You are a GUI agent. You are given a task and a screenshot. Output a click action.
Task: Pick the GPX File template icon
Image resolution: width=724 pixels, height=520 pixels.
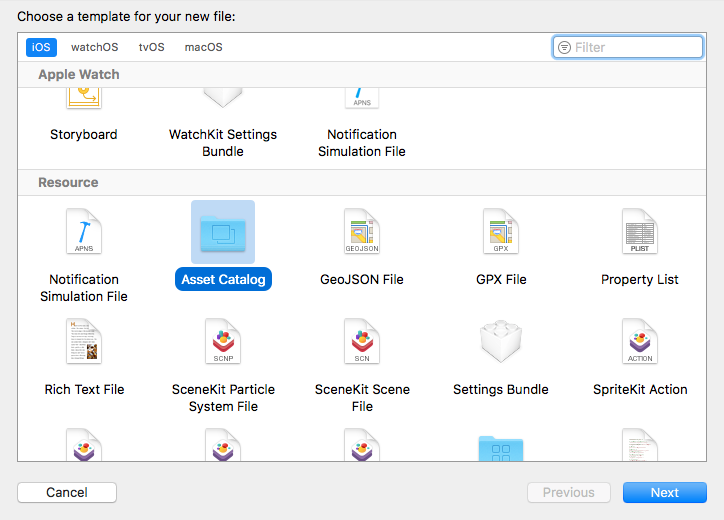click(x=501, y=231)
